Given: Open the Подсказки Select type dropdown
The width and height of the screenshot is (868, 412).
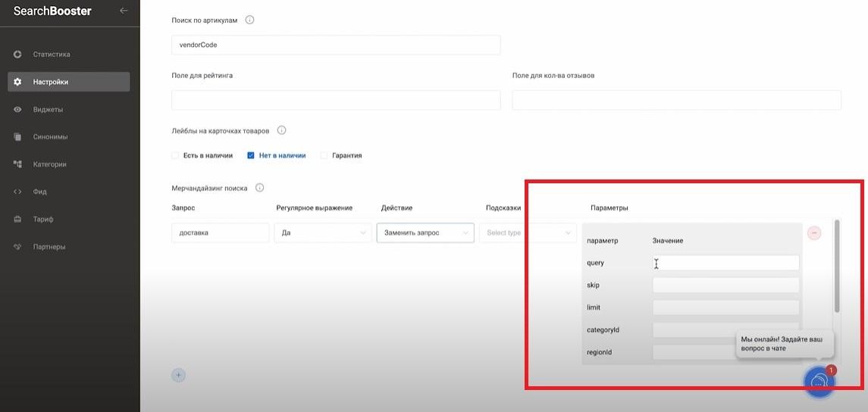Looking at the screenshot, I should (x=528, y=233).
